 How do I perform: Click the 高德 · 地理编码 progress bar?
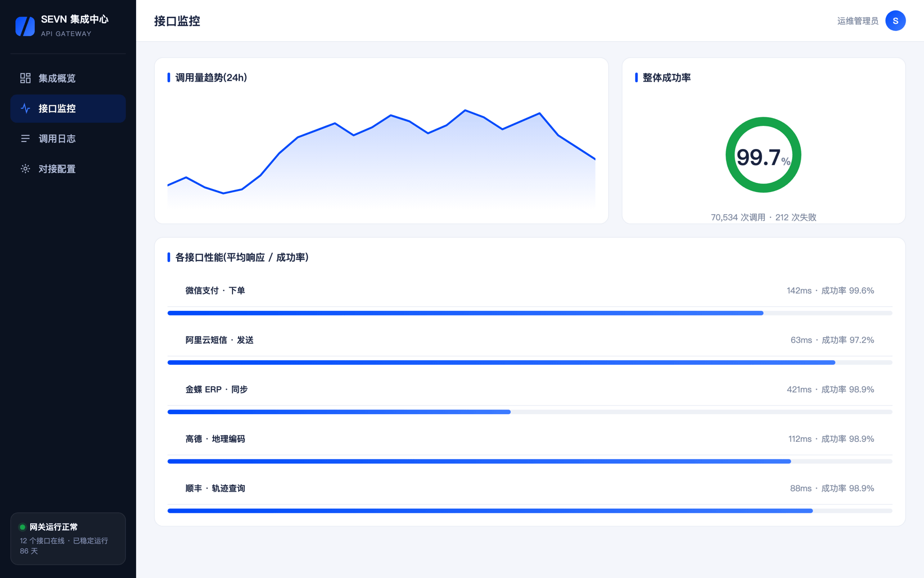(x=530, y=461)
